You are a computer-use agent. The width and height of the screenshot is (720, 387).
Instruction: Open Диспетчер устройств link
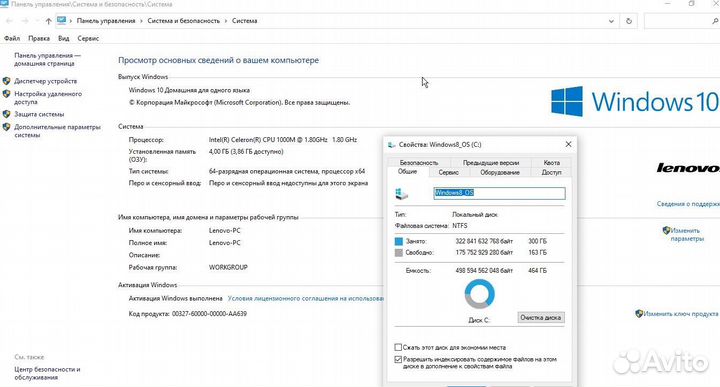point(45,81)
